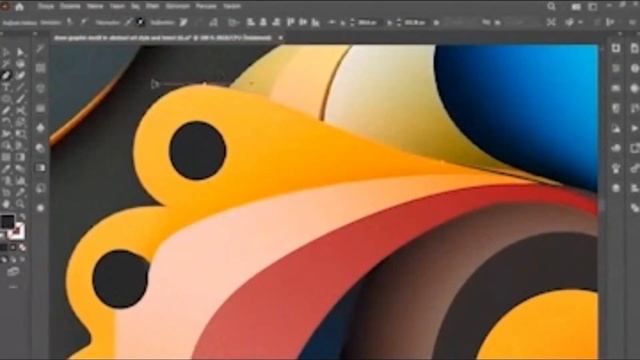Select the Magic Wand tool
The image size is (640, 360).
(x=6, y=64)
